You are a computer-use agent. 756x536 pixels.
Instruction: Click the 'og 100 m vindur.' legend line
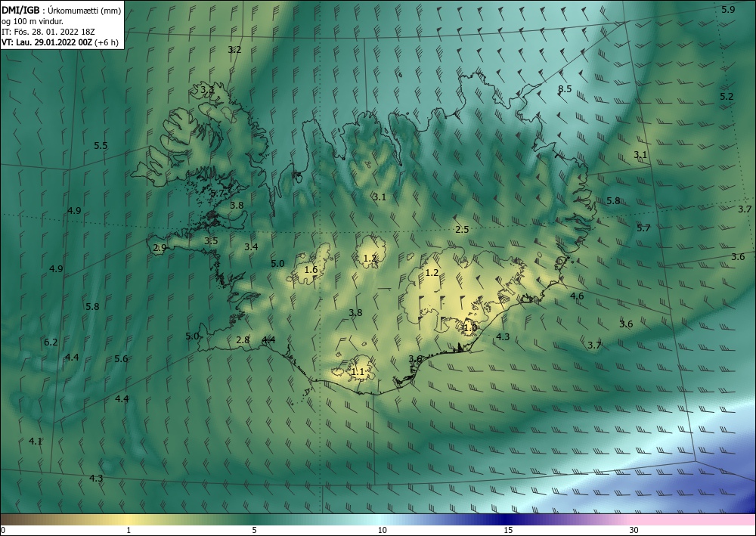33,21
